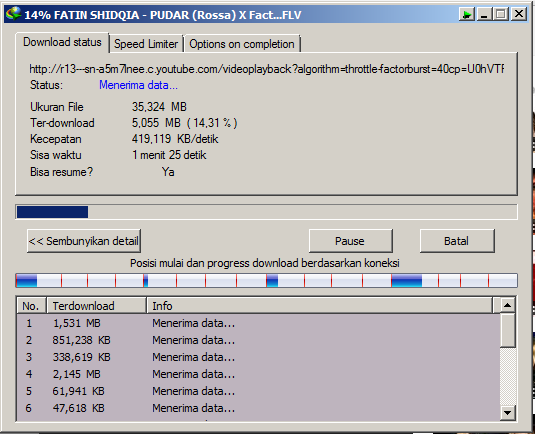
Task: Open the Options on completion tab
Action: 242,44
